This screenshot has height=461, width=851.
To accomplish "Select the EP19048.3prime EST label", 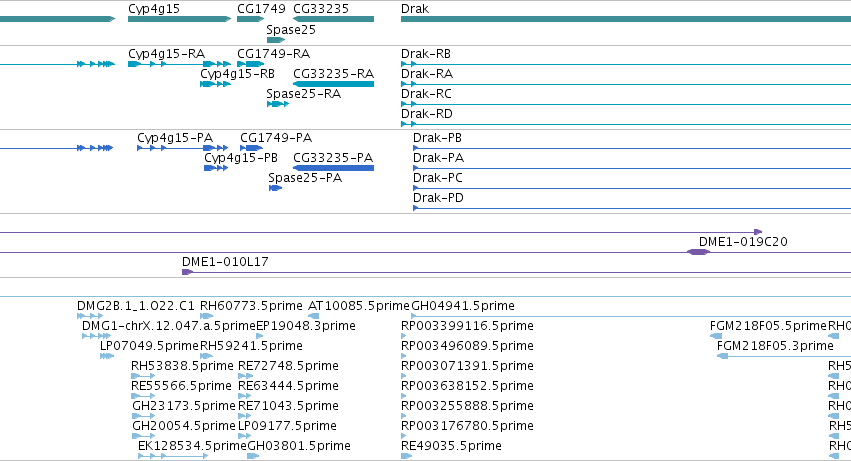I will 306,326.
